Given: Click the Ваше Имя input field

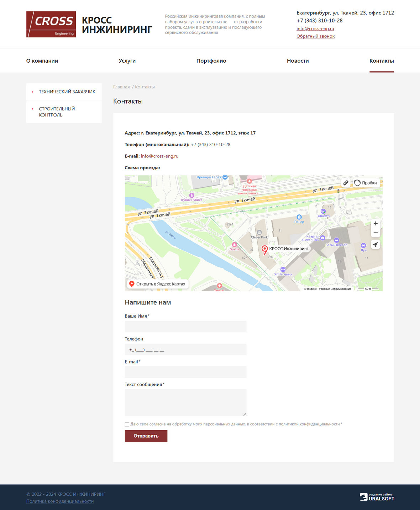Looking at the screenshot, I should (185, 327).
